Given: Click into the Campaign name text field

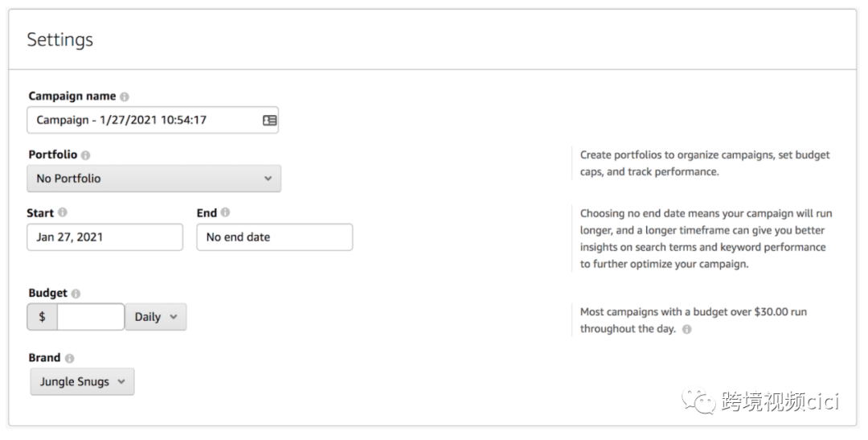Looking at the screenshot, I should click(145, 120).
